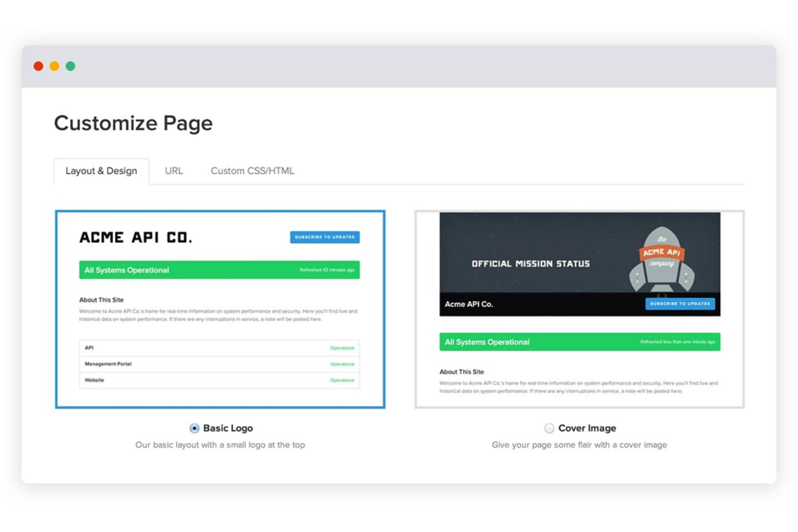Image resolution: width=798 pixels, height=532 pixels.
Task: Click the 'ACME API CO.' logo text
Action: pyautogui.click(x=136, y=238)
